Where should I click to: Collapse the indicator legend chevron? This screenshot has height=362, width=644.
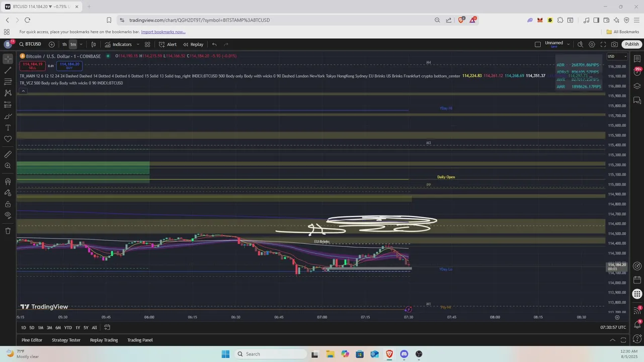click(x=23, y=91)
